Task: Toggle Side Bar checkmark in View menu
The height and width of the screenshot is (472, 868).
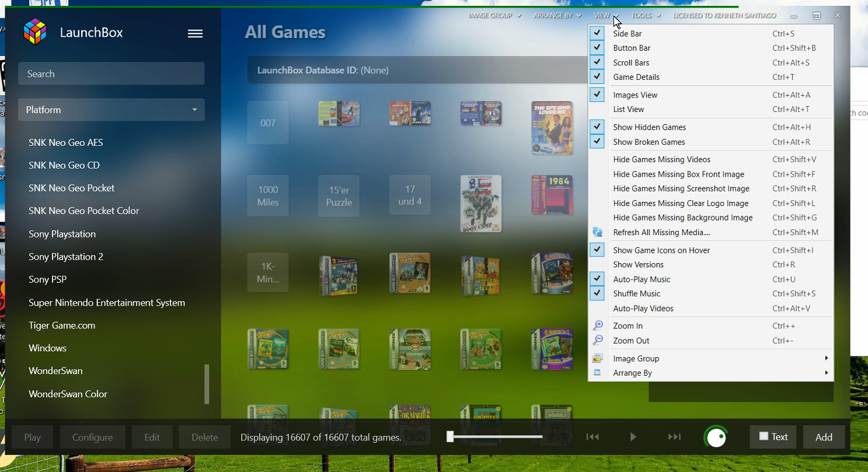Action: (x=597, y=33)
